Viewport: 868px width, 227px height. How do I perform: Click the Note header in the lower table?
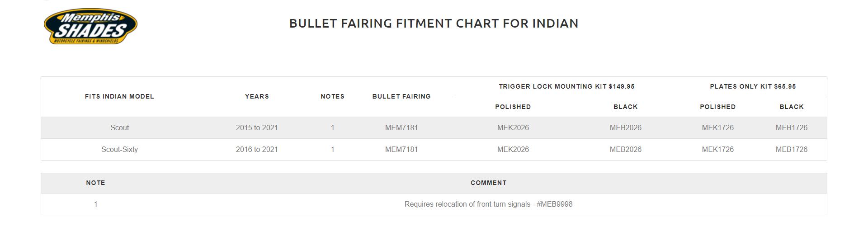tap(95, 183)
